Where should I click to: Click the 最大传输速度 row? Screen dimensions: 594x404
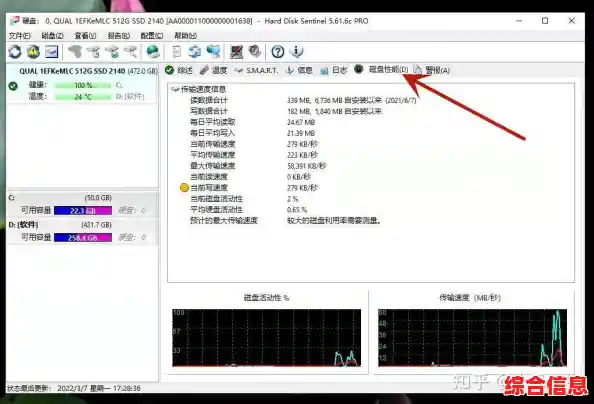258,166
